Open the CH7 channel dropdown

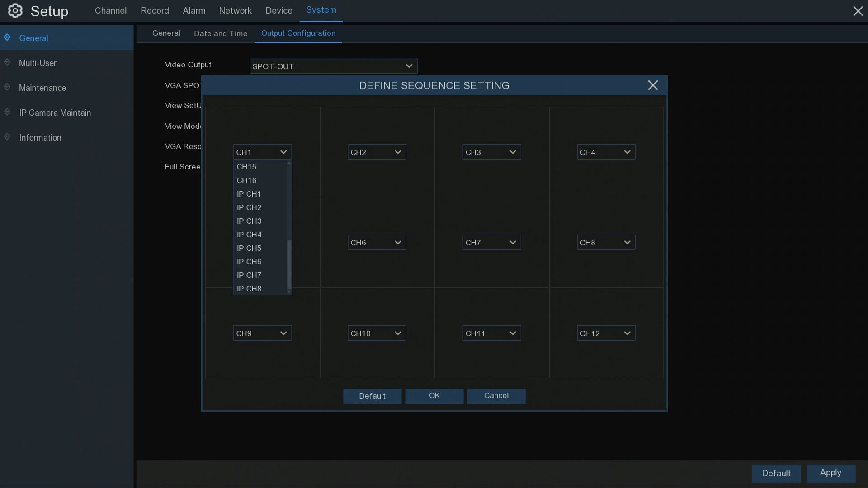click(x=491, y=243)
